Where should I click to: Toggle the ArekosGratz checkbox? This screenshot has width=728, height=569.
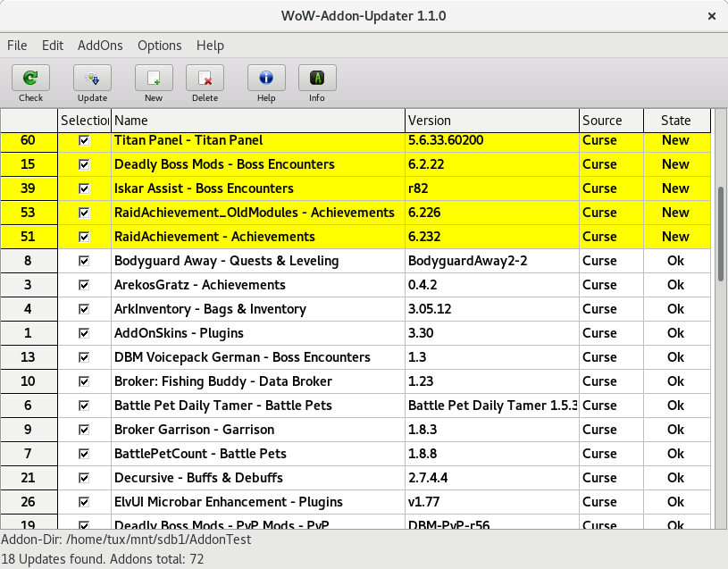tap(84, 285)
